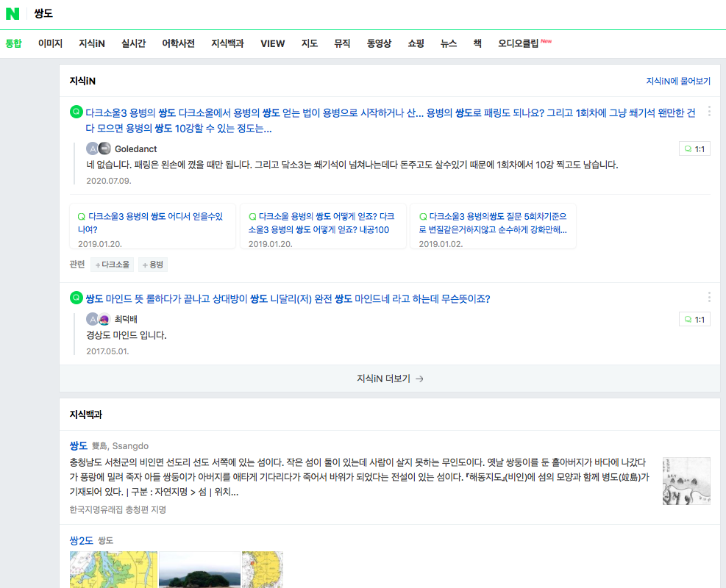Open the 쌍2도 encyclopedia entry title

(82, 540)
